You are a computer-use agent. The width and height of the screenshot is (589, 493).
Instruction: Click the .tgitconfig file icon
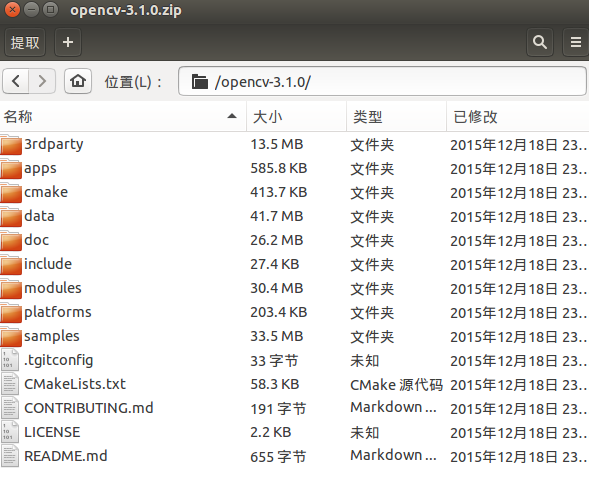coord(10,360)
